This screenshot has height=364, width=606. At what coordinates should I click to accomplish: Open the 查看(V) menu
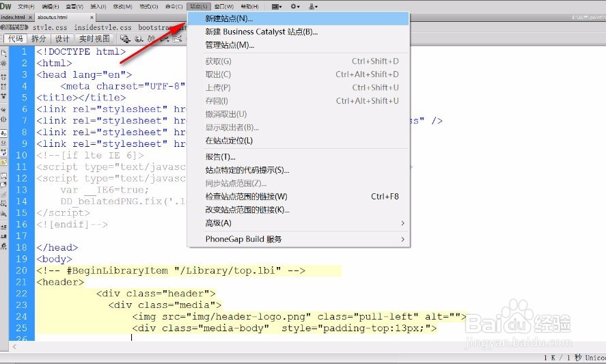(74, 7)
